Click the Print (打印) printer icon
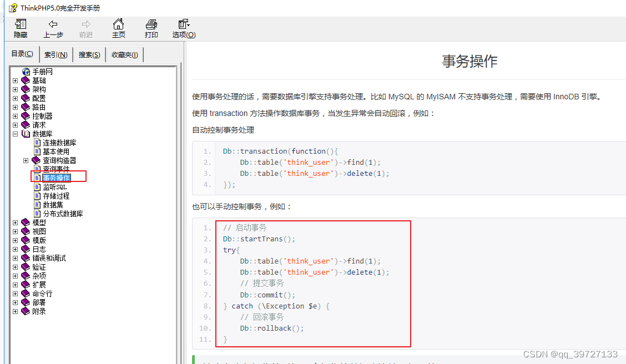 click(x=152, y=24)
